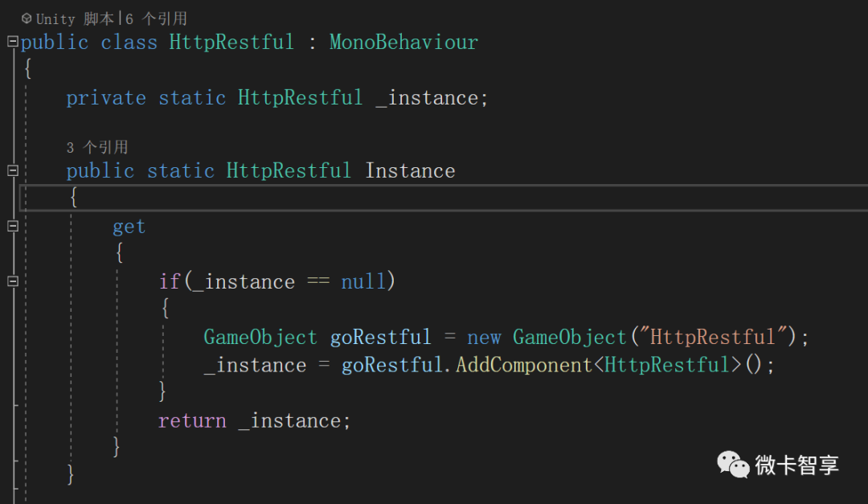The image size is (868, 504).
Task: Click the 微卡智享 watermark text
Action: click(x=797, y=465)
